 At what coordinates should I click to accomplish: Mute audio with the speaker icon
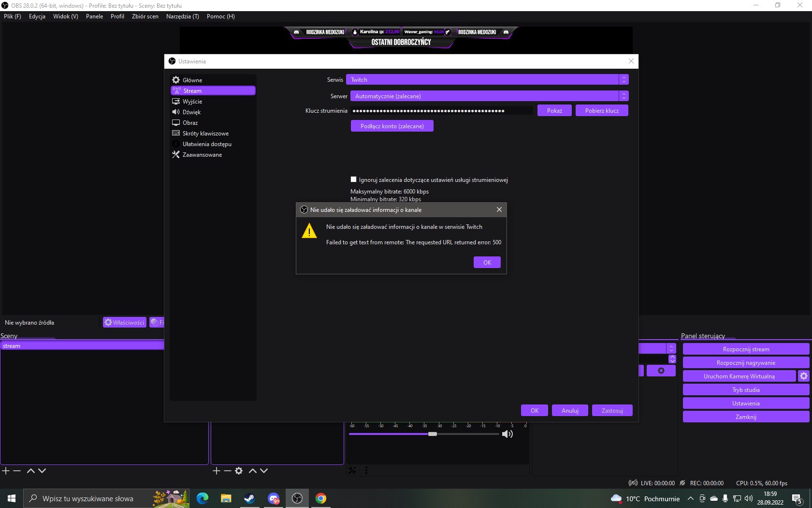pos(507,434)
